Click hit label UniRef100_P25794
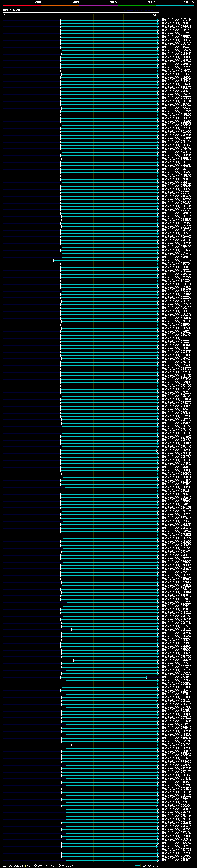197x868 pixels. point(177,264)
